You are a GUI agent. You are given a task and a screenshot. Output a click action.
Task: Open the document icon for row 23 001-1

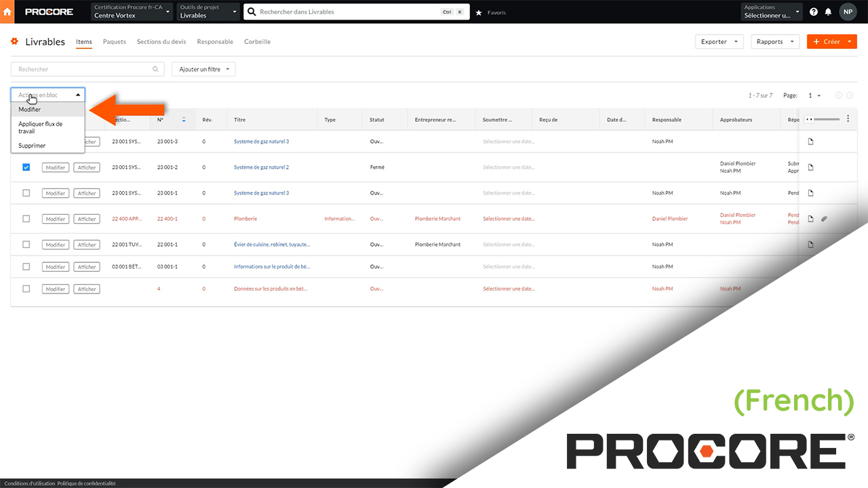810,193
